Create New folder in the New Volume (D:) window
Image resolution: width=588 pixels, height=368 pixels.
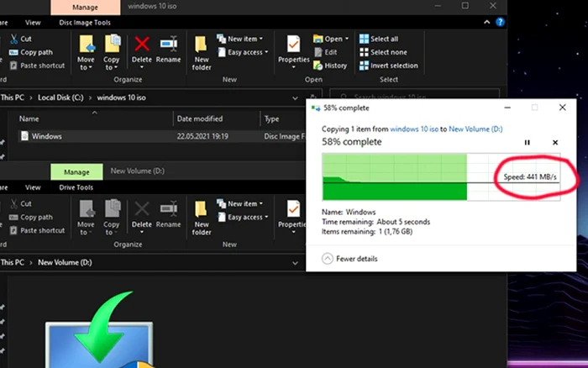point(202,218)
